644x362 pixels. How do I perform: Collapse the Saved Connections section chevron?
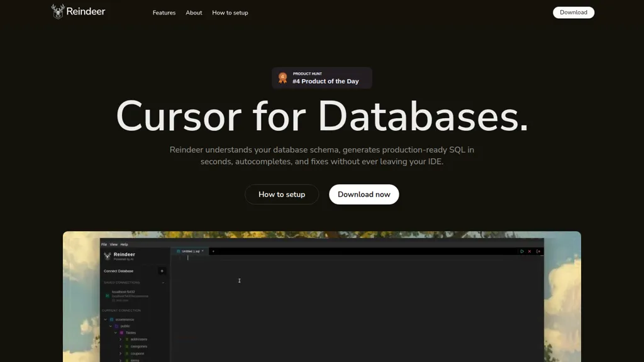[x=163, y=283]
